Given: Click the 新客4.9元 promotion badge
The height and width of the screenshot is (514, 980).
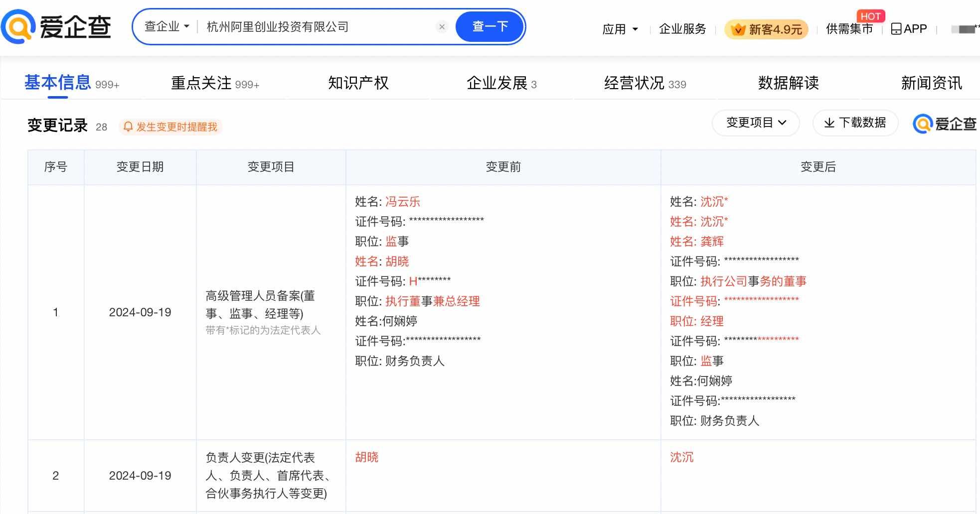Looking at the screenshot, I should 766,29.
